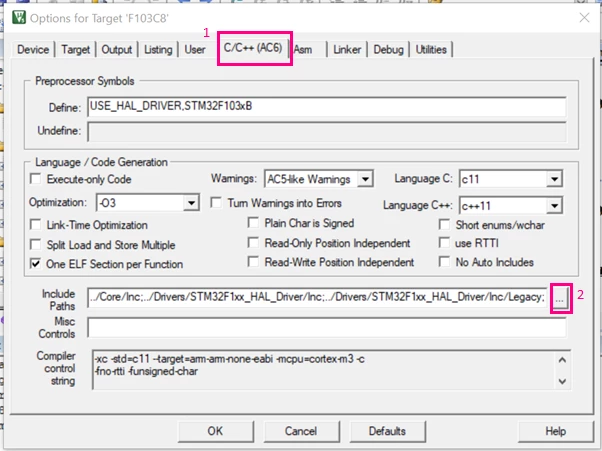The width and height of the screenshot is (602, 451).
Task: Close the Options for Target dialog
Action: 584,18
